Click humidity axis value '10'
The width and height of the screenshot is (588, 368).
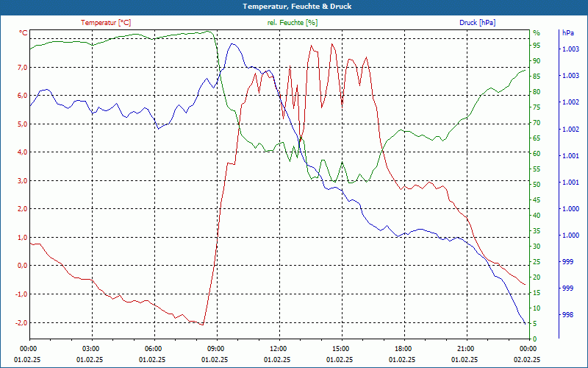[x=537, y=308]
